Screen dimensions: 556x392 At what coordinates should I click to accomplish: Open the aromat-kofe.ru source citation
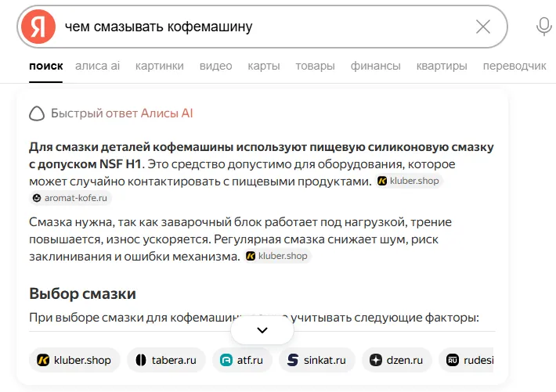click(70, 198)
